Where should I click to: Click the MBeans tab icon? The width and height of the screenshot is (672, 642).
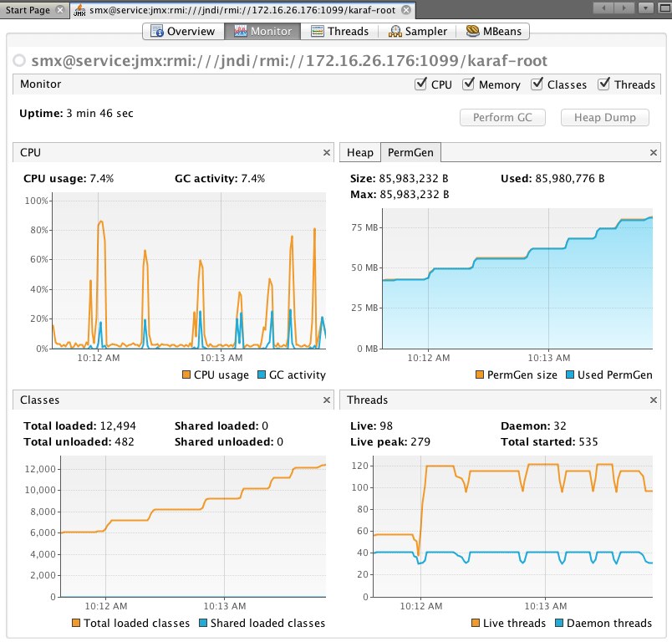tap(473, 31)
